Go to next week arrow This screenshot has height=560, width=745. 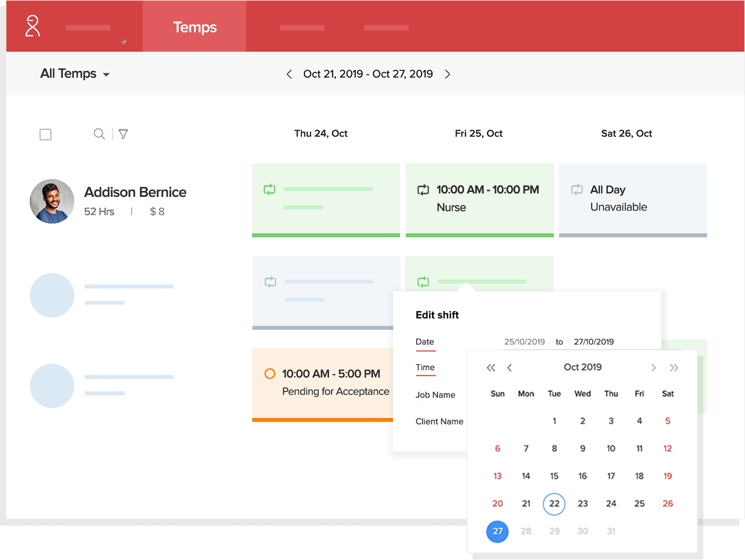click(448, 74)
